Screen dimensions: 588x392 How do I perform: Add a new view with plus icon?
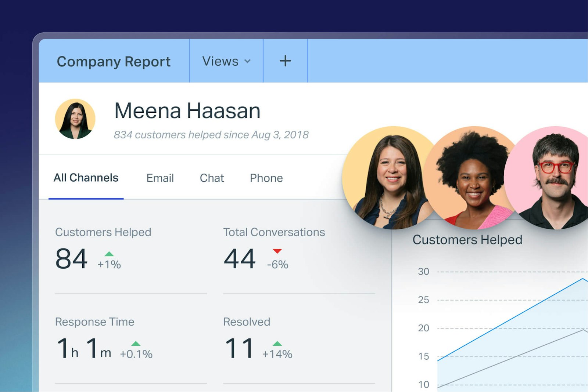coord(285,61)
